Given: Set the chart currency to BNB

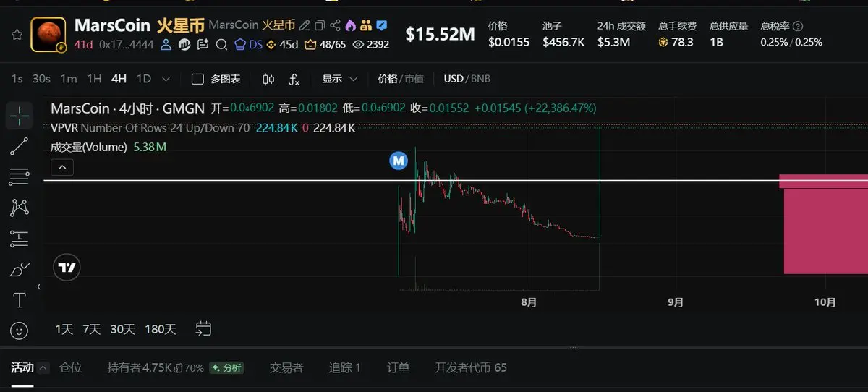Looking at the screenshot, I should pos(480,79).
